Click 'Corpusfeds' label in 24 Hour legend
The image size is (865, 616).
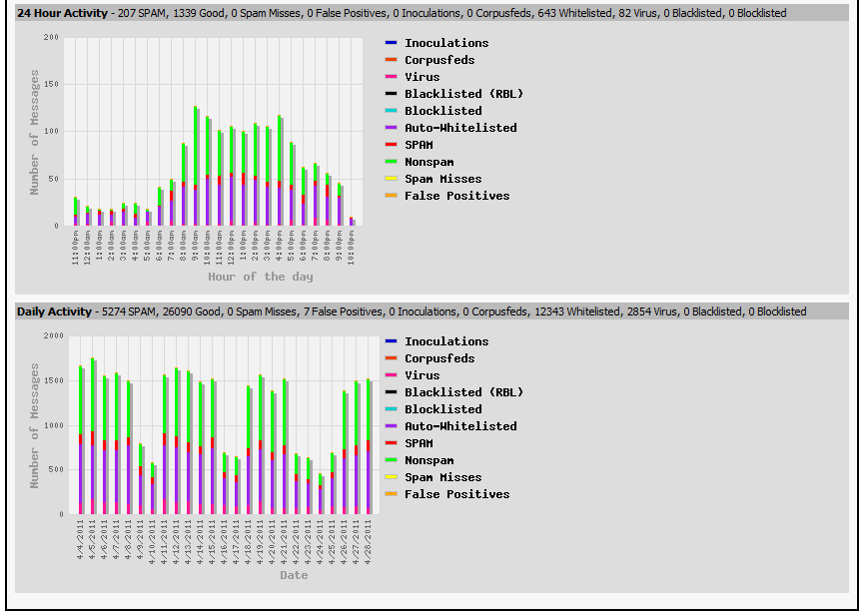439,60
